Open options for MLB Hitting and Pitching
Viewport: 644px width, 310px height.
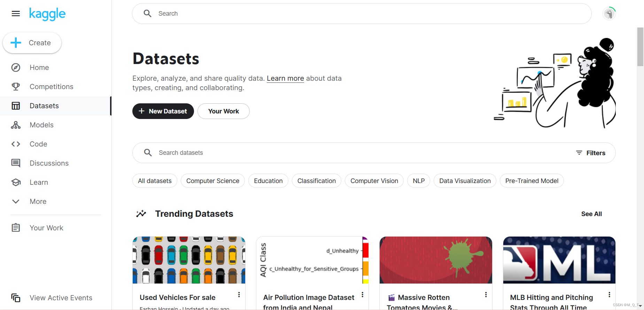pyautogui.click(x=609, y=295)
